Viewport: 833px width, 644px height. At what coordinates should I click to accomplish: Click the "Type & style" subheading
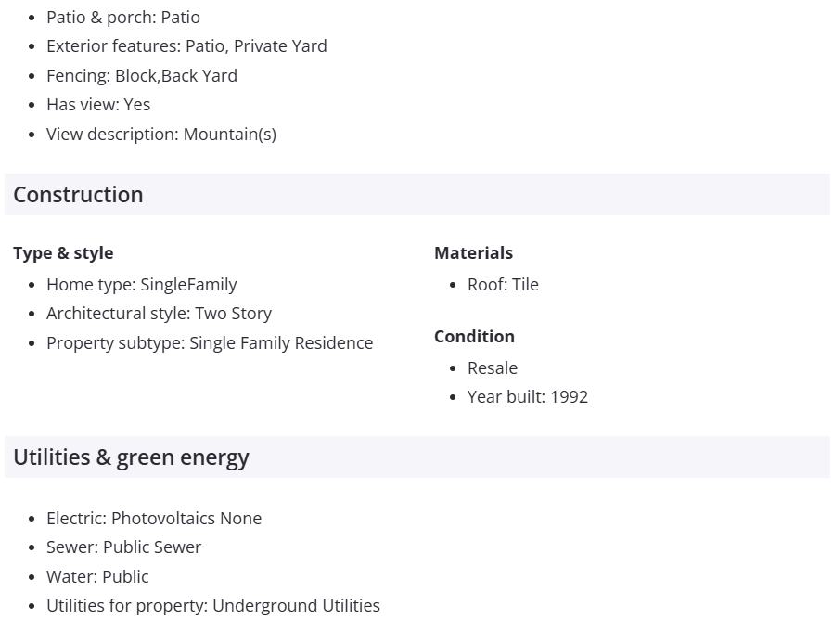coord(63,252)
